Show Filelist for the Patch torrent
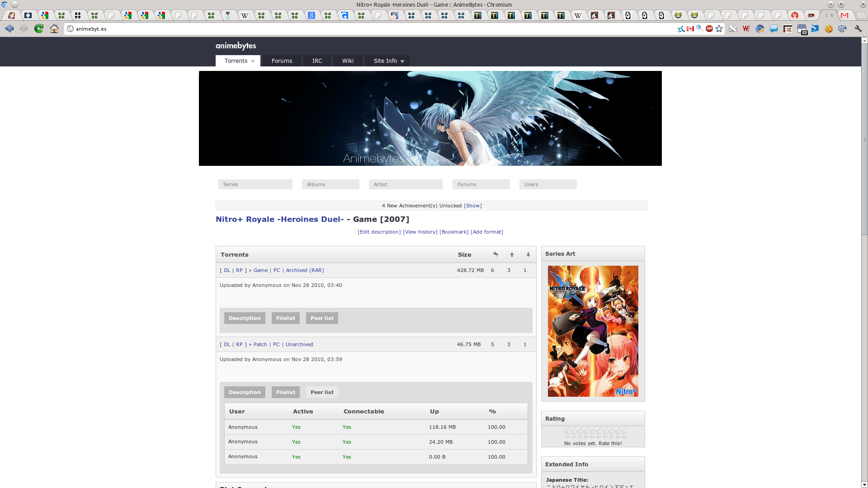Viewport: 868px width, 488px height. 286,392
